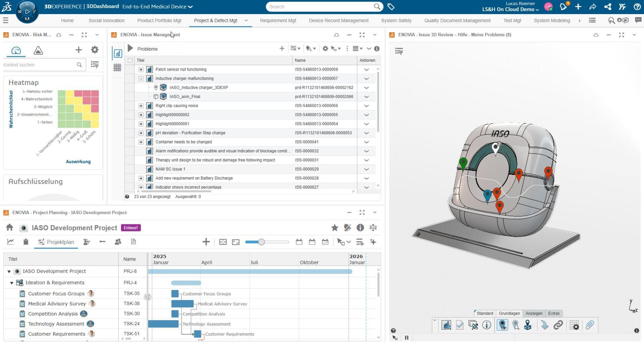The height and width of the screenshot is (342, 644).
Task: Click green issue marker on 3D model
Action: coord(463,164)
